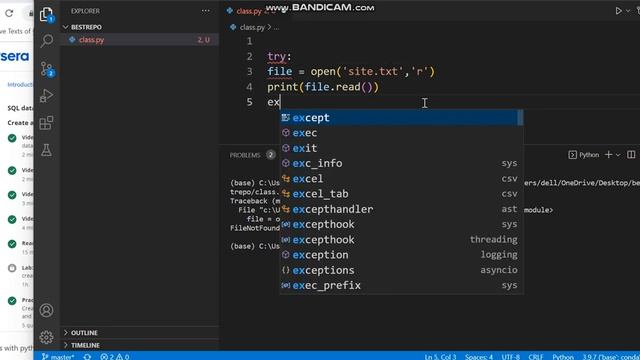Select class.py in the Explorer tree
The height and width of the screenshot is (360, 640).
point(140,40)
